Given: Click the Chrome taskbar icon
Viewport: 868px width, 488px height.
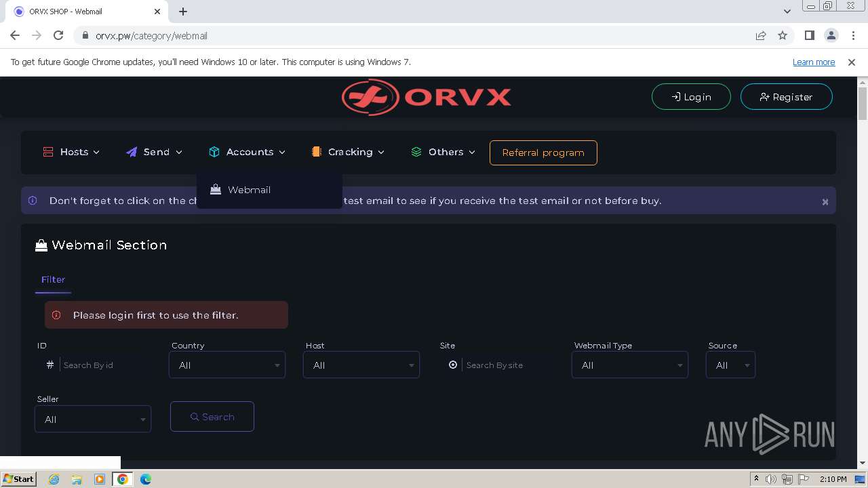Looking at the screenshot, I should coord(123,479).
